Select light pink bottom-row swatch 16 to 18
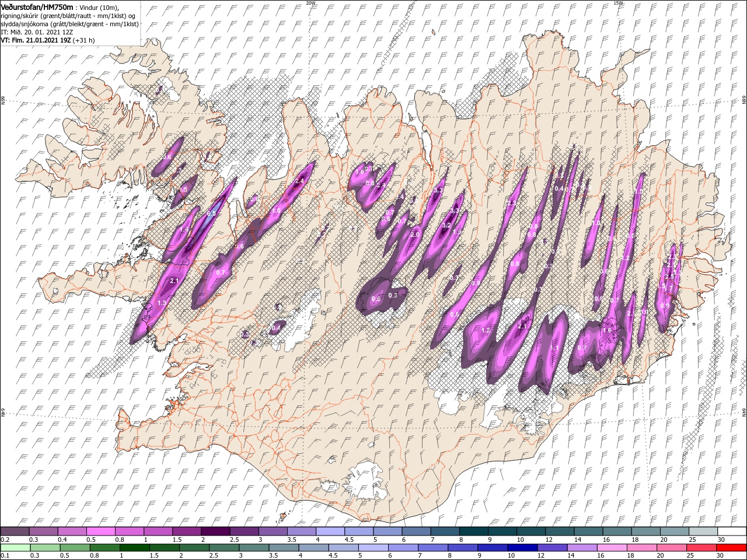 (611, 548)
